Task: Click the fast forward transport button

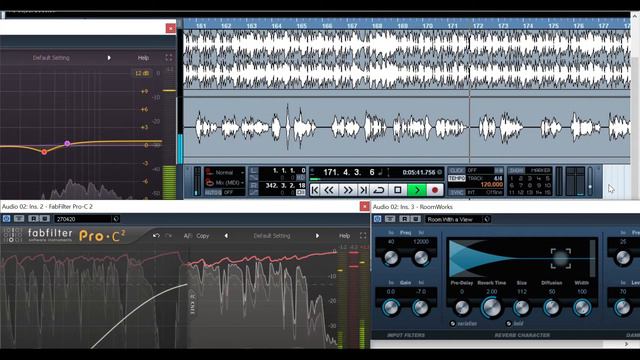Action: [x=348, y=190]
